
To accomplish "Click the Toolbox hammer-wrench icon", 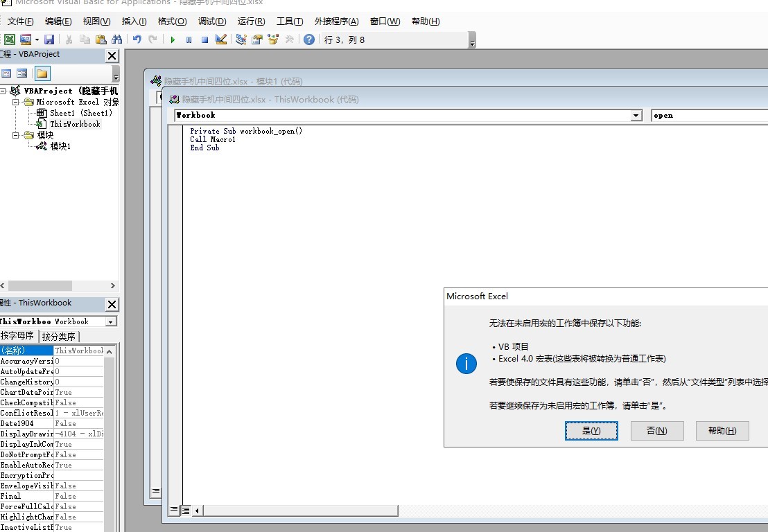I will (x=289, y=39).
